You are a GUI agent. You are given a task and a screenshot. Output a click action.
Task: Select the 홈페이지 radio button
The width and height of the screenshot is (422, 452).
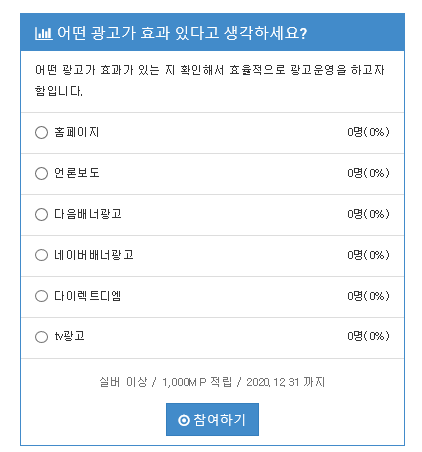pos(41,133)
